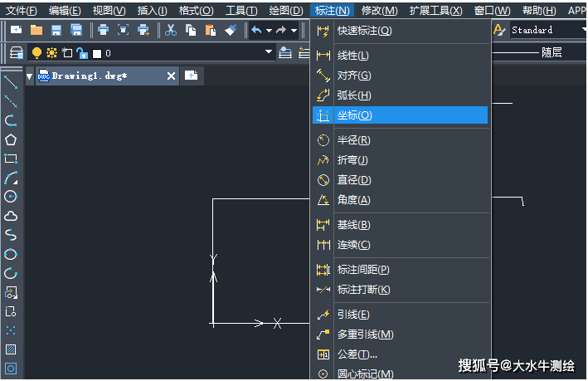Choose 直径(D) dimension
This screenshot has height=381, width=588.
tap(401, 180)
